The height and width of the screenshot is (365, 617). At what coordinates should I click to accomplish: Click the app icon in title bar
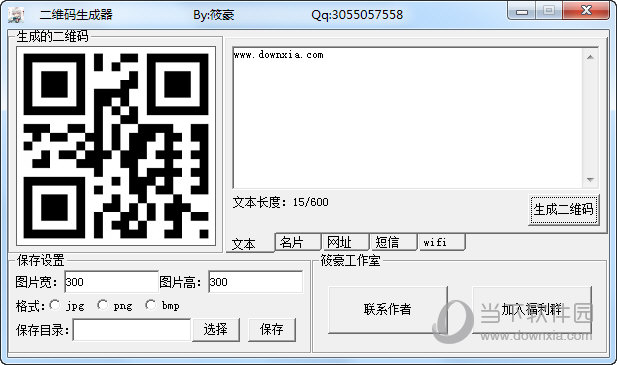coord(16,15)
